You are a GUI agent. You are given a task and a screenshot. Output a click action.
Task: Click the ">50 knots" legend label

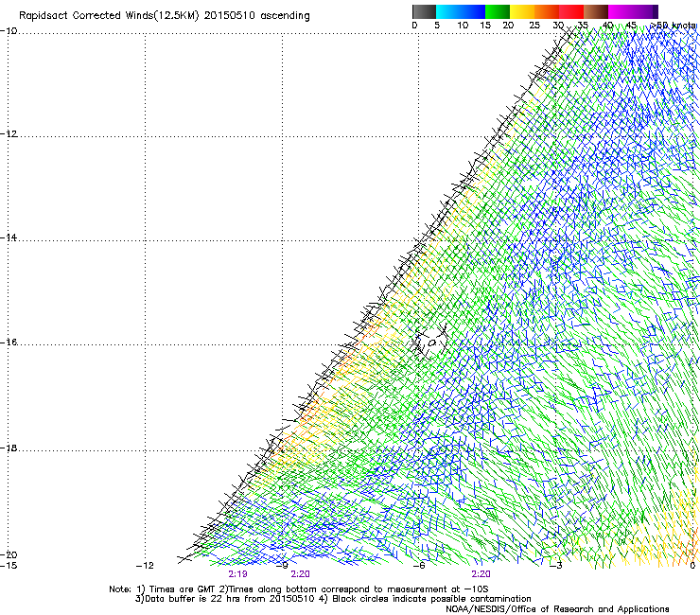(674, 26)
